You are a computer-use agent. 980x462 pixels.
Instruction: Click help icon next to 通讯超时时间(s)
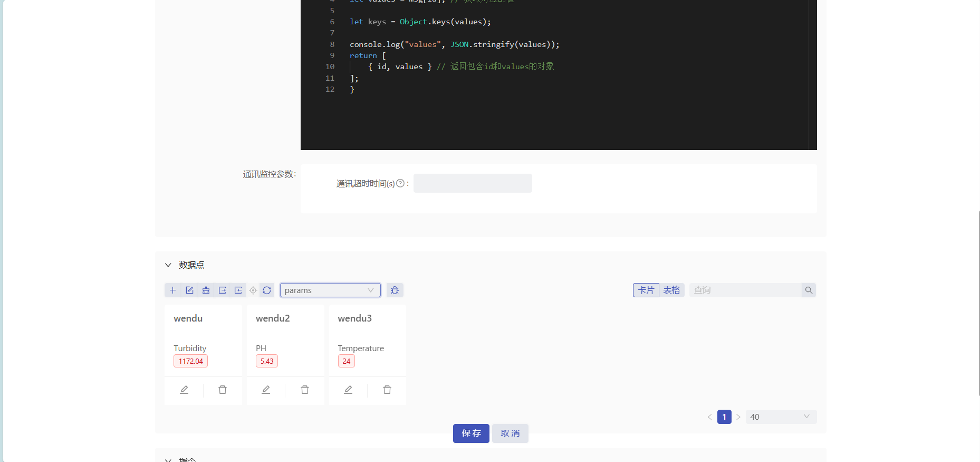tap(400, 183)
